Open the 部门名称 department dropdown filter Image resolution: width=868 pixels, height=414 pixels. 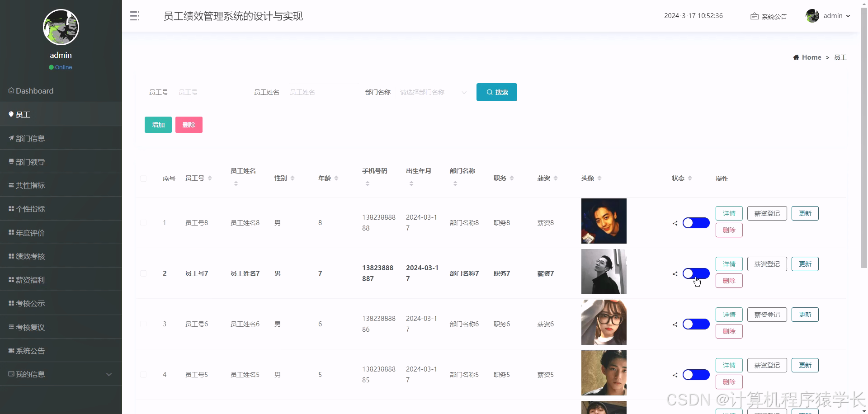point(433,92)
